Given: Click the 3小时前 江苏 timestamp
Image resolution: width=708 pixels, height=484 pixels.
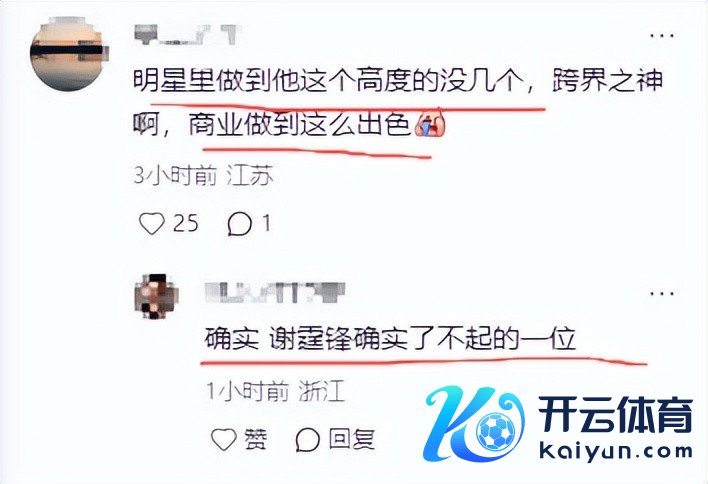Looking at the screenshot, I should click(203, 175).
